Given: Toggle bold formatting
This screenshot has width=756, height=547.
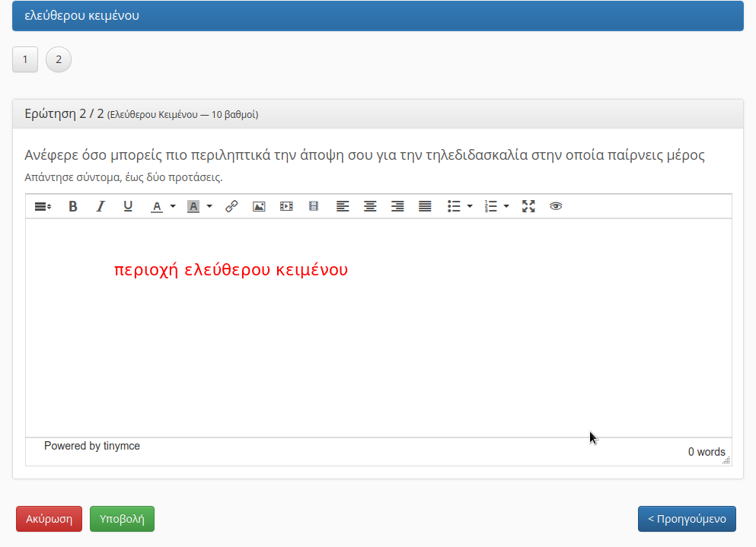Looking at the screenshot, I should [x=73, y=206].
